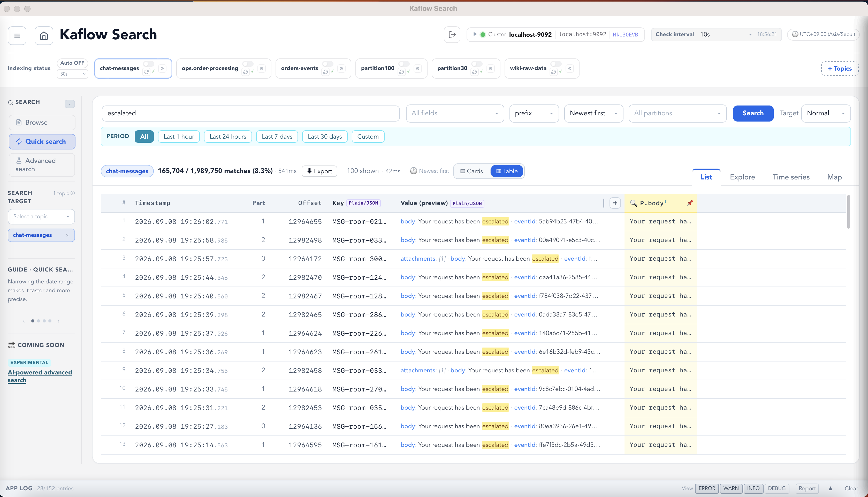Image resolution: width=868 pixels, height=497 pixels.
Task: Go to previous guide tip arrow
Action: click(x=24, y=321)
